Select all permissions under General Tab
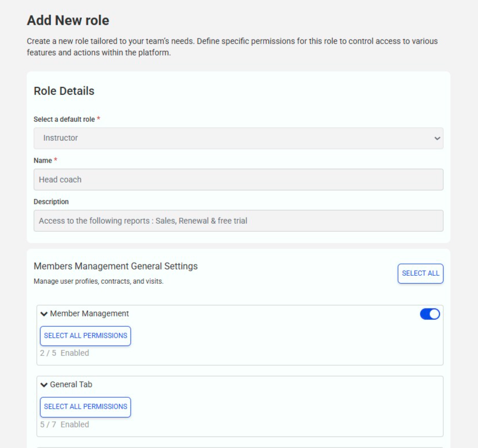This screenshot has width=478, height=448. [x=85, y=407]
